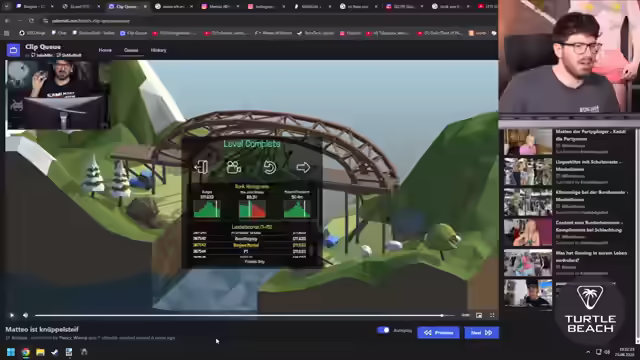
Task: Open Steam from the taskbar
Action: [55, 352]
